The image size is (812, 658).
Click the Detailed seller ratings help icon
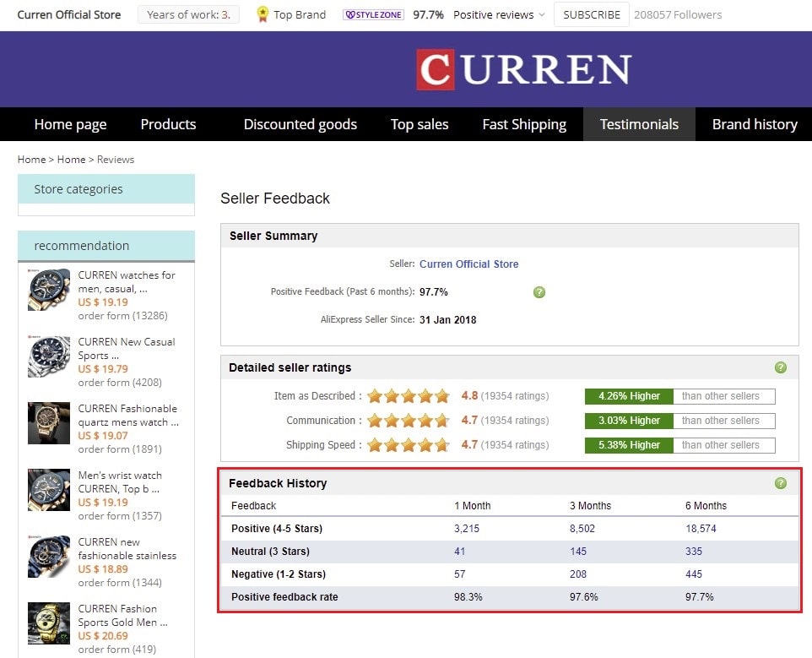(x=781, y=367)
